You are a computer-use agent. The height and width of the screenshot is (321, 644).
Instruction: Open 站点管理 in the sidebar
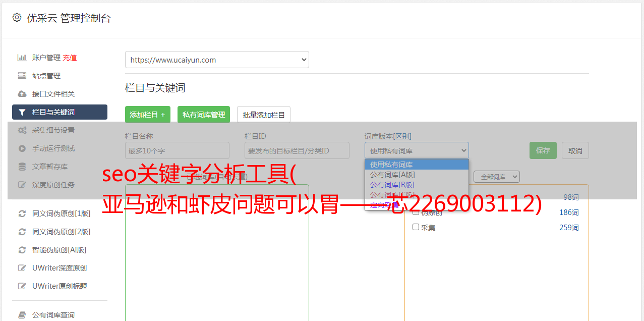click(46, 76)
